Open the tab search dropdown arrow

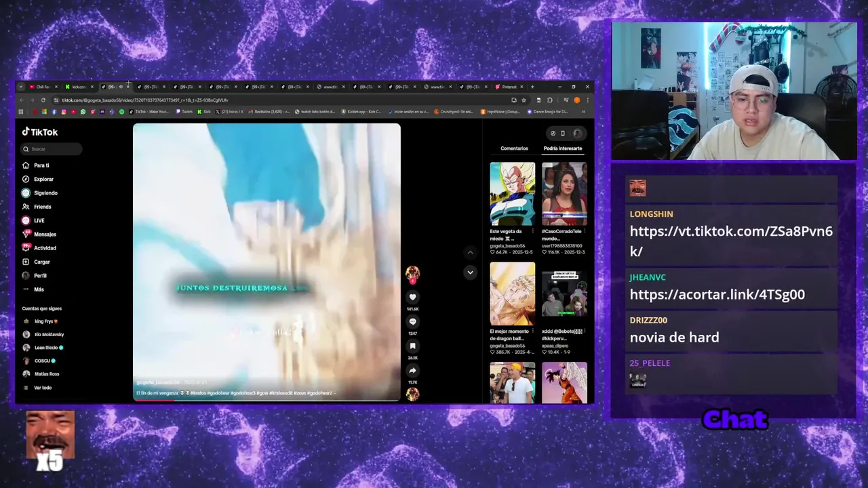click(20, 87)
